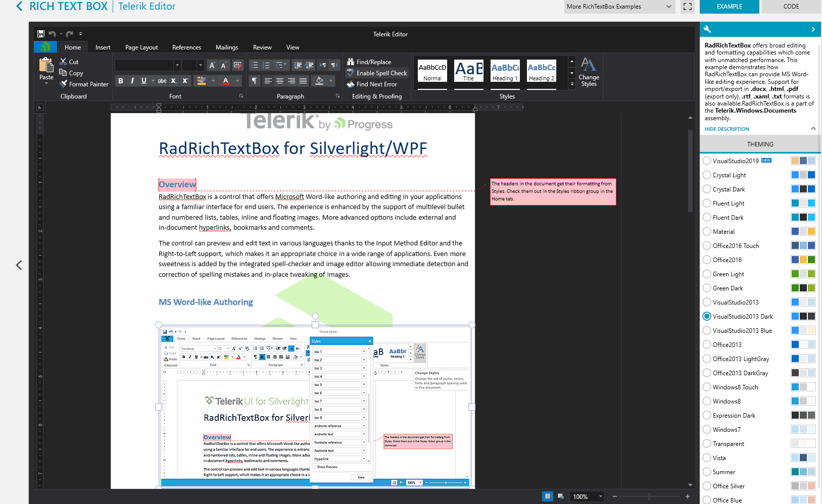Screen dimensions: 822x504
Task: Increase paragraph indent
Action: (x=310, y=65)
